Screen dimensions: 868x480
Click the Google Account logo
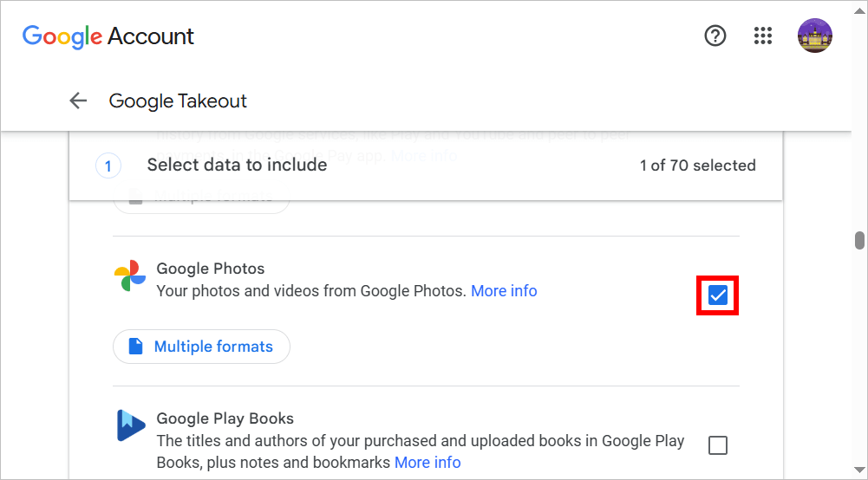point(108,36)
